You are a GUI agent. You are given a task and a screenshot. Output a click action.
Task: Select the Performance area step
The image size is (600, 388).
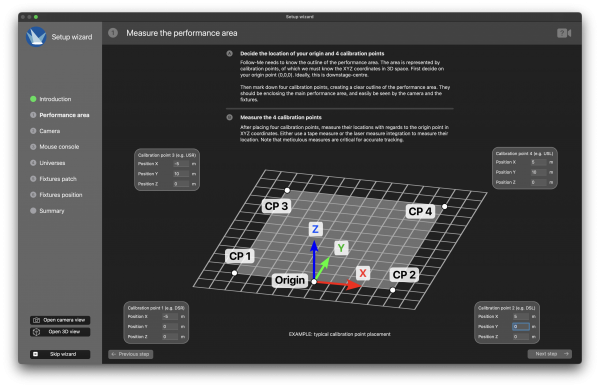(64, 115)
